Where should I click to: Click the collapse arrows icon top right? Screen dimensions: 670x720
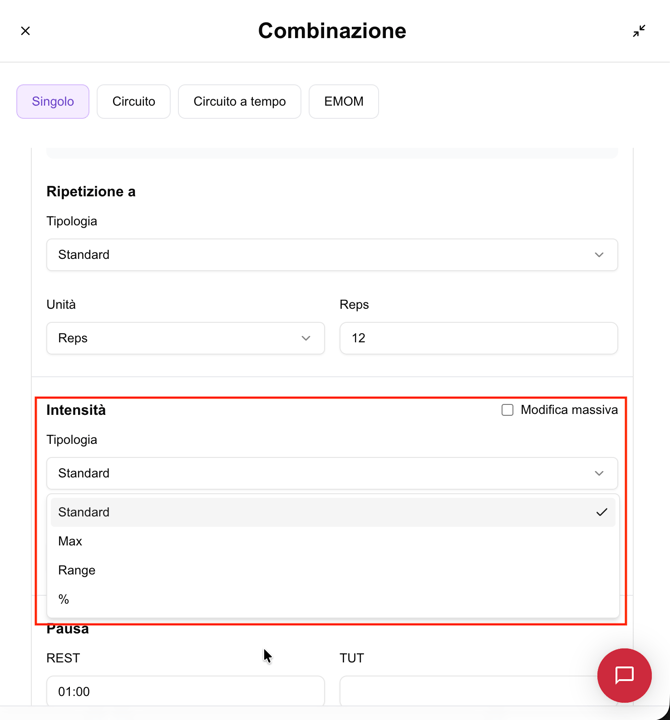pos(639,31)
